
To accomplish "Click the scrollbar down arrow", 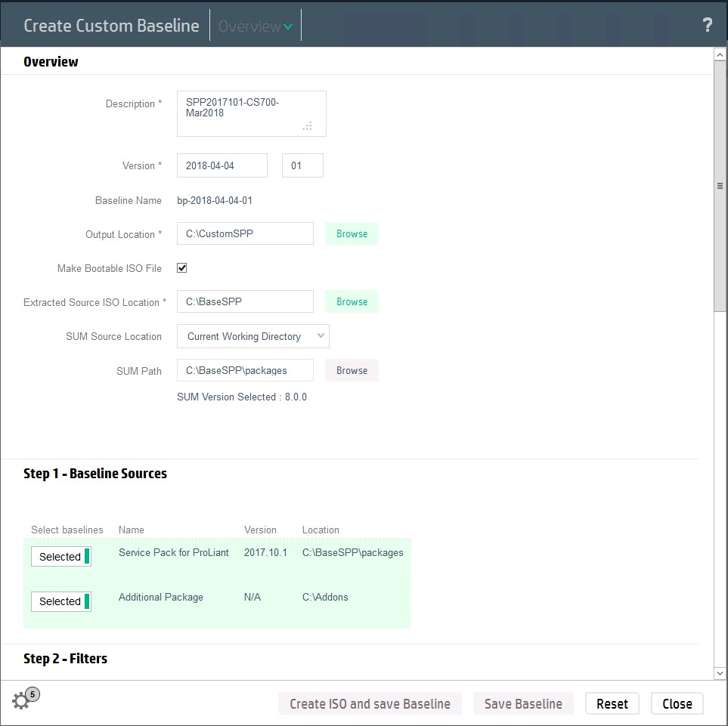I will [x=719, y=673].
